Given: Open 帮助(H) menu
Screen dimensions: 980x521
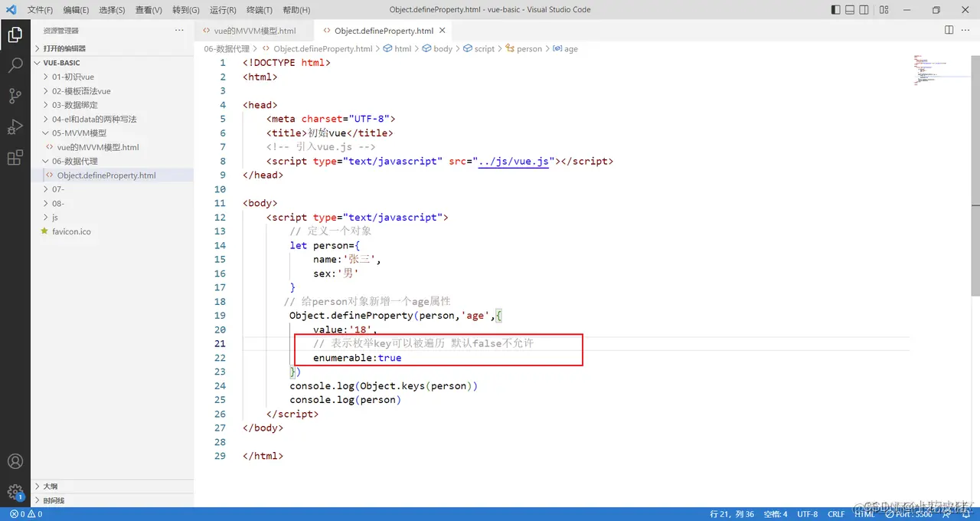Looking at the screenshot, I should tap(296, 10).
